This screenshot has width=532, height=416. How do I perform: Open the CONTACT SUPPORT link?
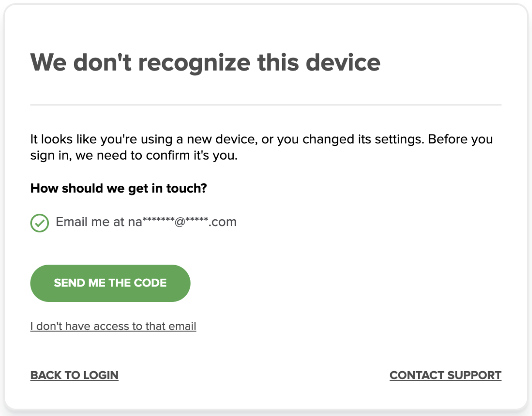coord(446,375)
